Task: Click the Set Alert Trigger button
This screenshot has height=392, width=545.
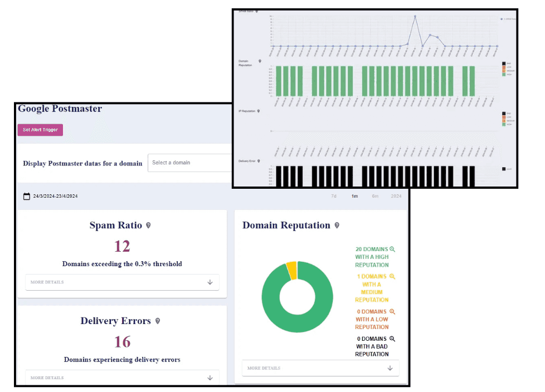Action: [x=40, y=130]
